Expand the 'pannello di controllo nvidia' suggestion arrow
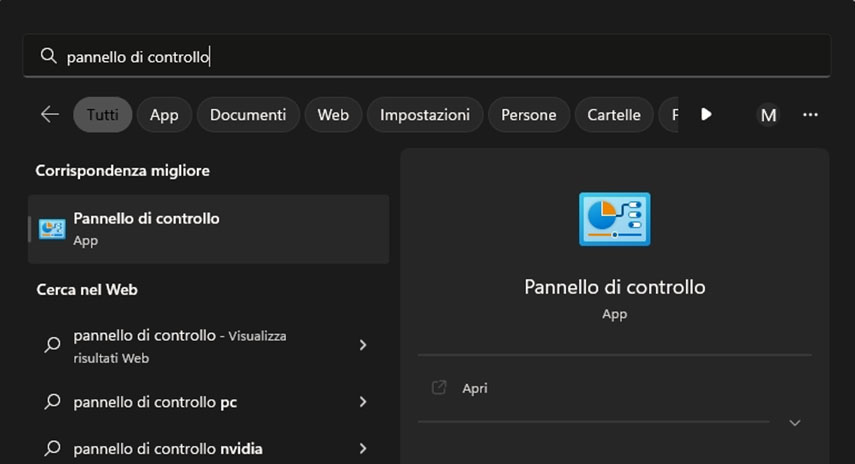The width and height of the screenshot is (855, 464). (x=362, y=449)
